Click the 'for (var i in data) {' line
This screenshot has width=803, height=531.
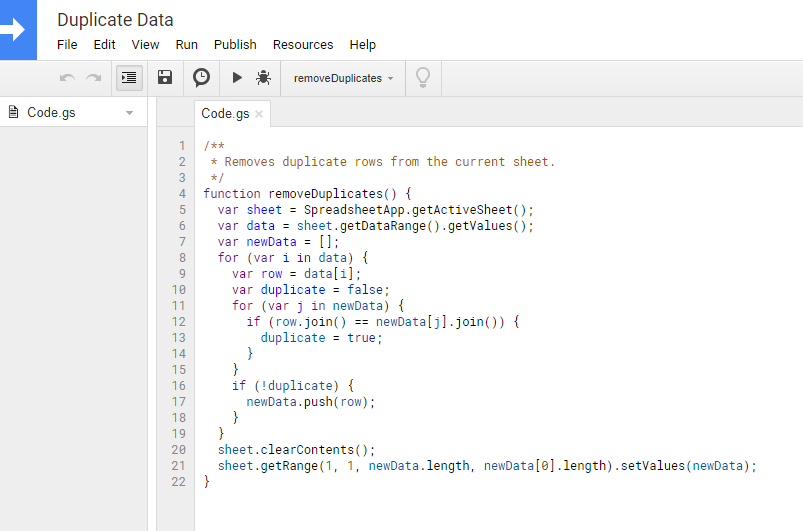(293, 258)
